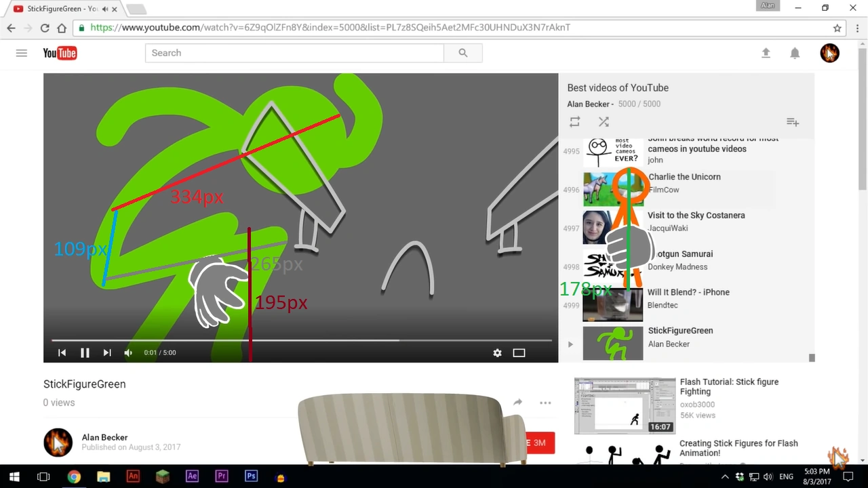Seek using the video progress bar

point(301,340)
